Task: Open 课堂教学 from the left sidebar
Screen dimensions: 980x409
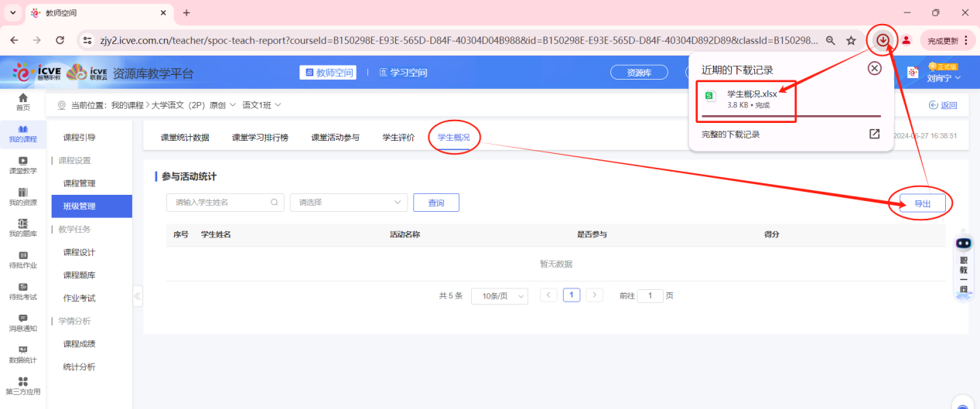Action: point(22,165)
